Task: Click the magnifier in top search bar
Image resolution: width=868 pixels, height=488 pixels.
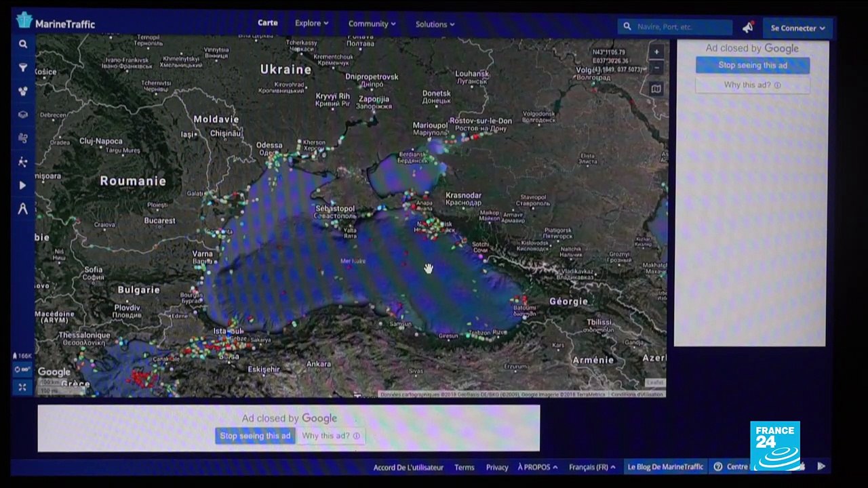Action: coord(626,27)
